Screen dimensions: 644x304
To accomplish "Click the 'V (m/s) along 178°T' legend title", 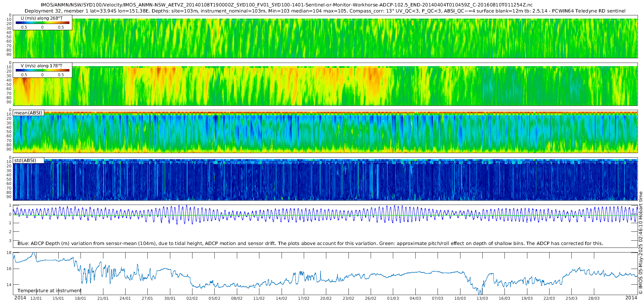I will click(42, 66).
